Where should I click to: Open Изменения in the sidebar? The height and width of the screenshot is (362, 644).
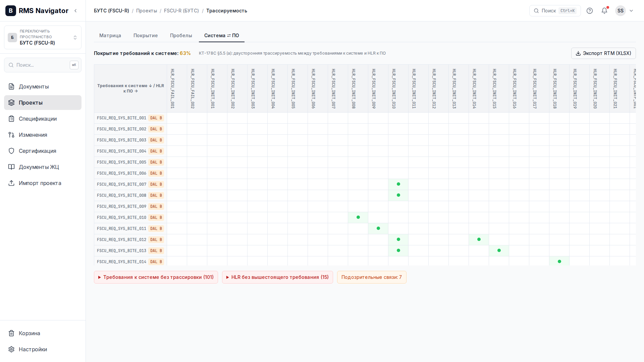click(x=43, y=135)
